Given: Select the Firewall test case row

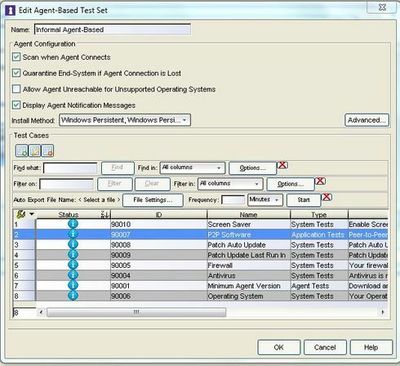Looking at the screenshot, I should (x=200, y=265).
